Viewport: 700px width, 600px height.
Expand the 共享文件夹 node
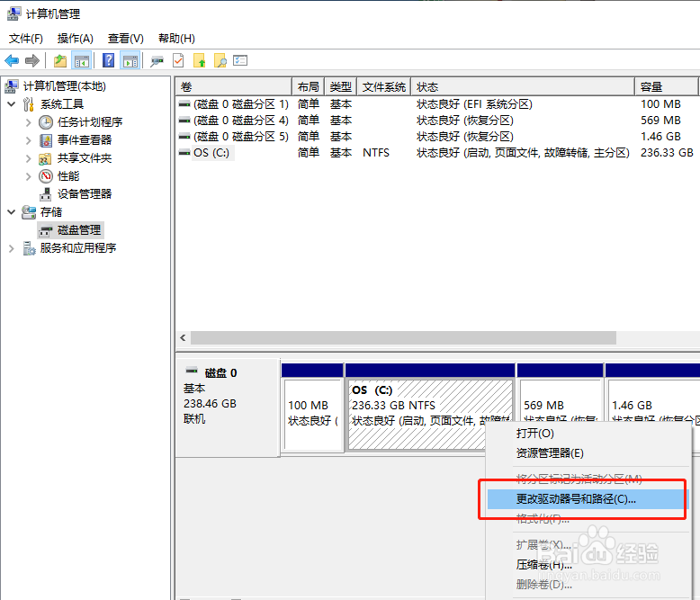point(29,158)
